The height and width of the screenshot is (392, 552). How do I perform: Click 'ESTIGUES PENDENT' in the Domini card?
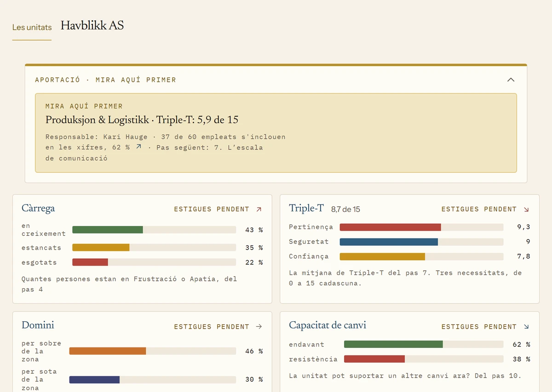tap(212, 327)
